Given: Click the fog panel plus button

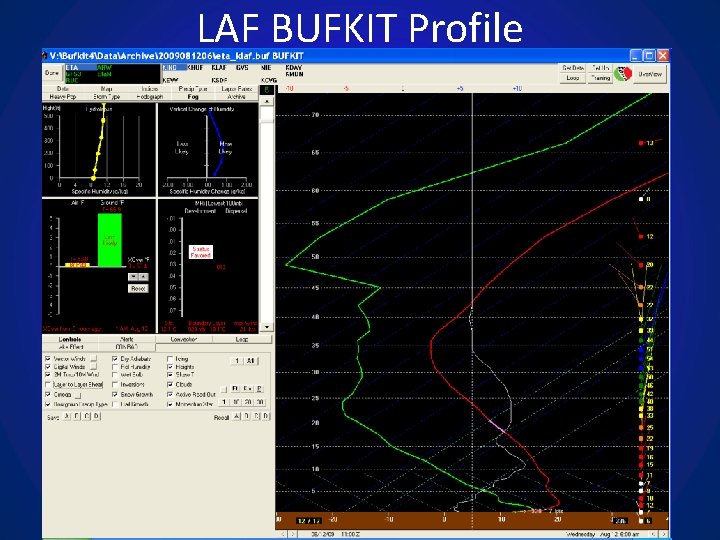Looking at the screenshot, I should click(143, 276).
